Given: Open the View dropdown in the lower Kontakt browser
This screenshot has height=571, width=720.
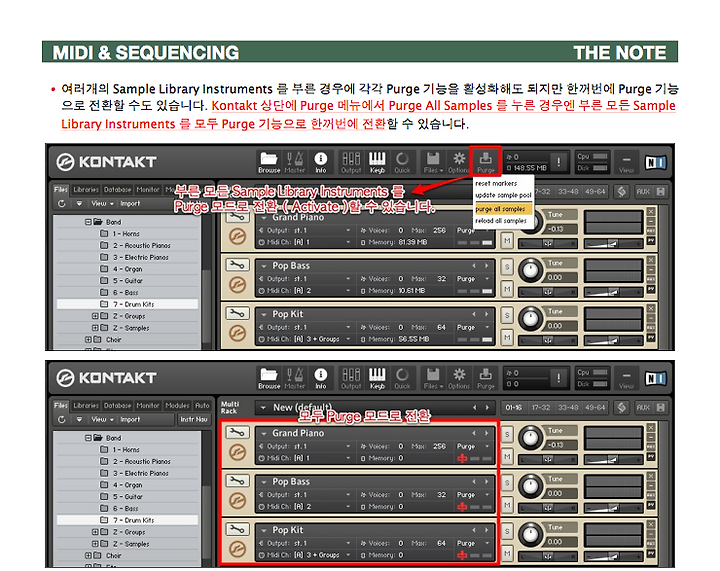Looking at the screenshot, I should [102, 420].
